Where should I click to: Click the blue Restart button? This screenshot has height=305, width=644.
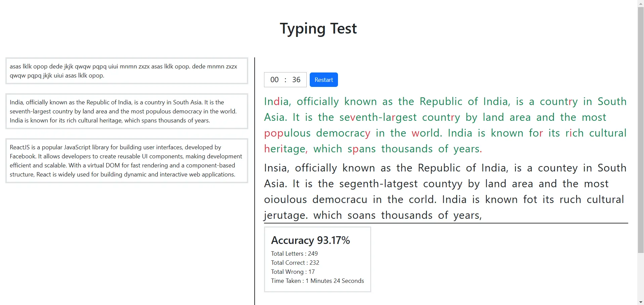(324, 80)
